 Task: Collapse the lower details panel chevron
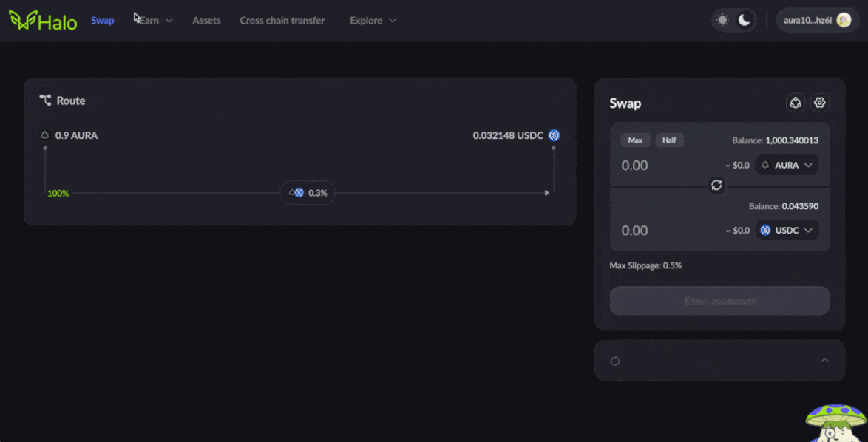[x=824, y=360]
